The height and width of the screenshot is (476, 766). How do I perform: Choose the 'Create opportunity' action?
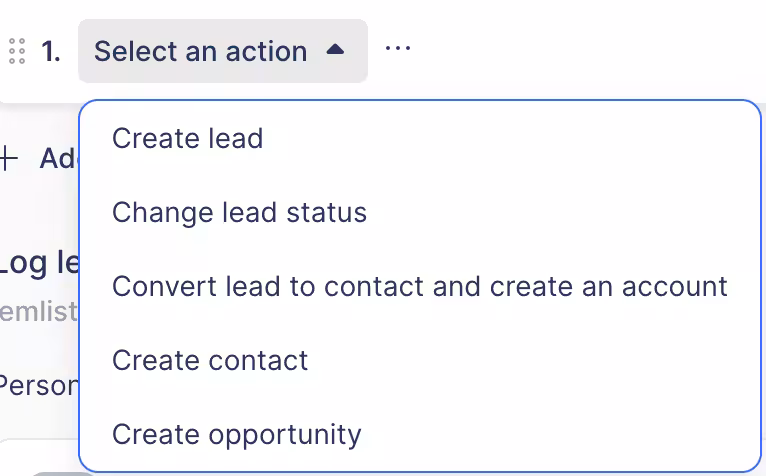[x=236, y=434]
